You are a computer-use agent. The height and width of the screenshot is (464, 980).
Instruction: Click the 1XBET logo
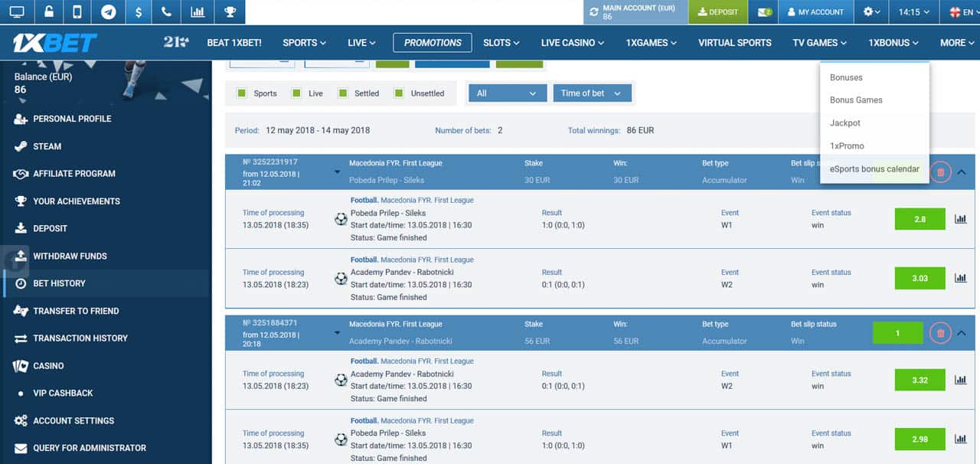coord(54,43)
